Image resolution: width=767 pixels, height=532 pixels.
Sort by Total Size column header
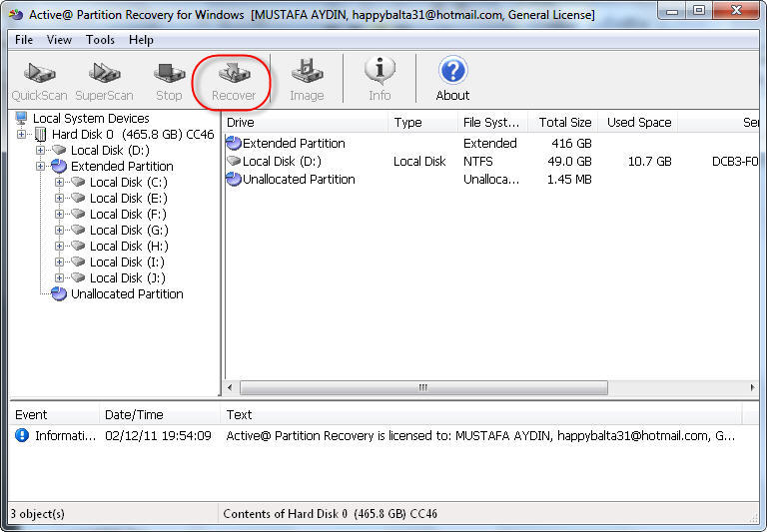click(x=563, y=122)
